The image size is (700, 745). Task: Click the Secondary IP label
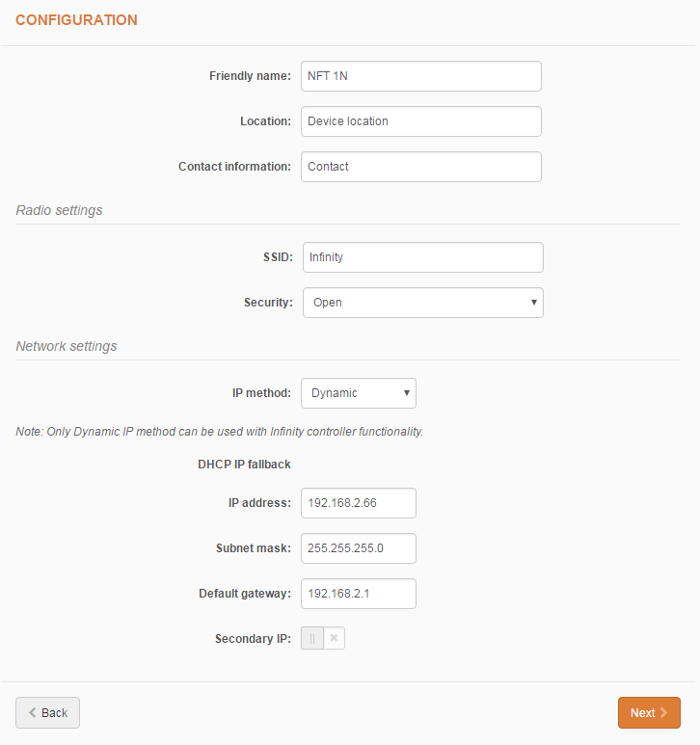(x=253, y=638)
